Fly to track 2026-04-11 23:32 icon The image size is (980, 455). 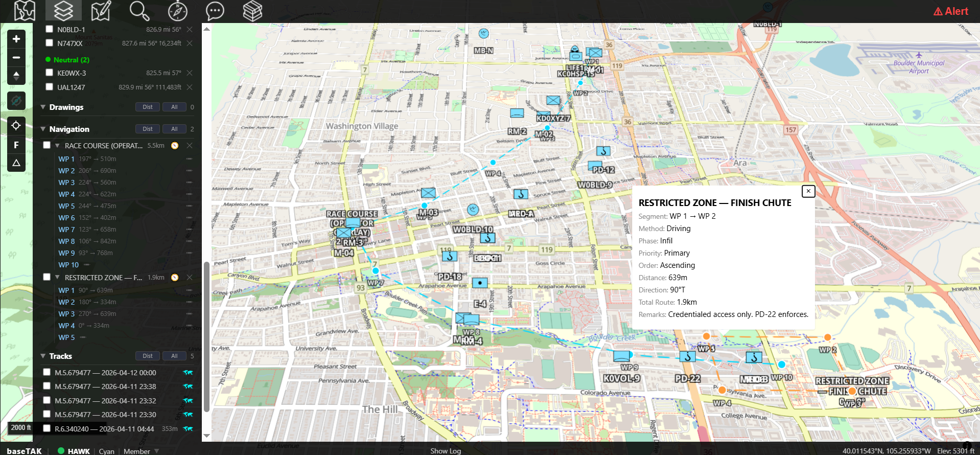click(188, 401)
